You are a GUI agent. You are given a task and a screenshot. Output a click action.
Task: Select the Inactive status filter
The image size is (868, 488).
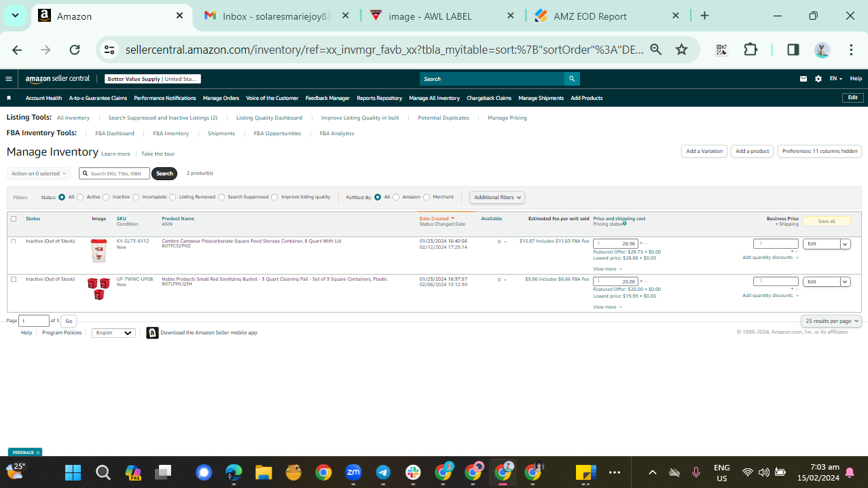pos(107,197)
